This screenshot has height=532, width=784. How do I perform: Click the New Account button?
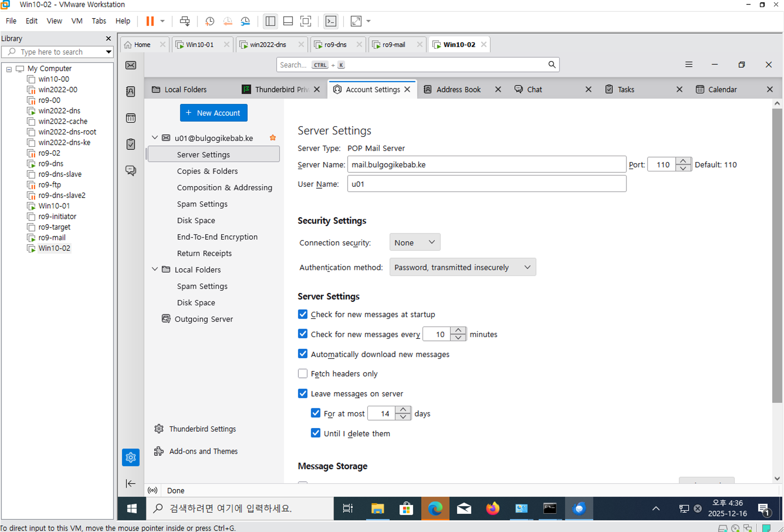pyautogui.click(x=214, y=113)
